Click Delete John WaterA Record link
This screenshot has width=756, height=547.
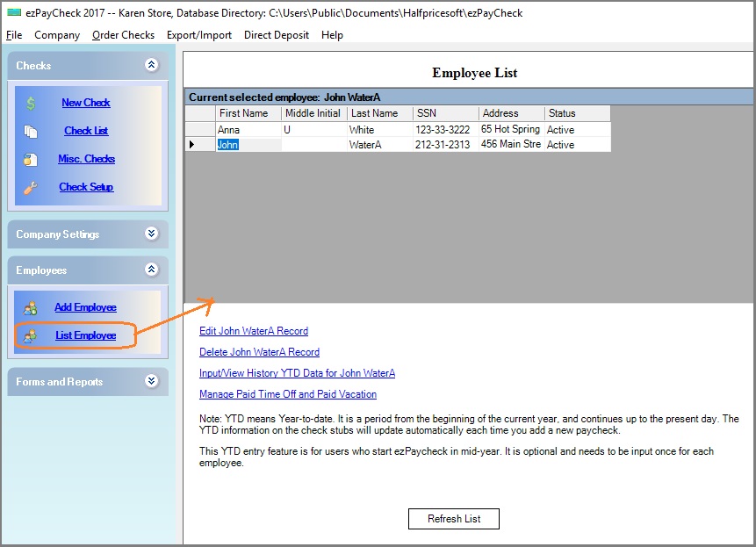(259, 352)
